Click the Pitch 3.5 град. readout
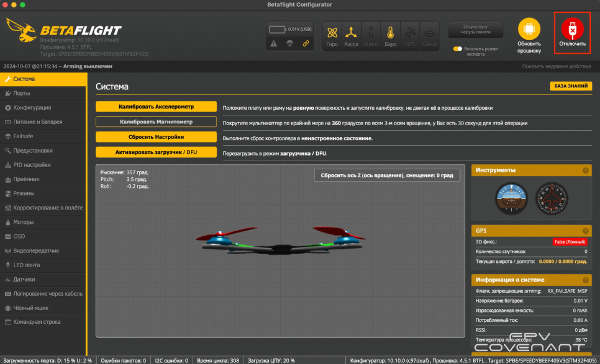The height and width of the screenshot is (364, 600). point(123,179)
